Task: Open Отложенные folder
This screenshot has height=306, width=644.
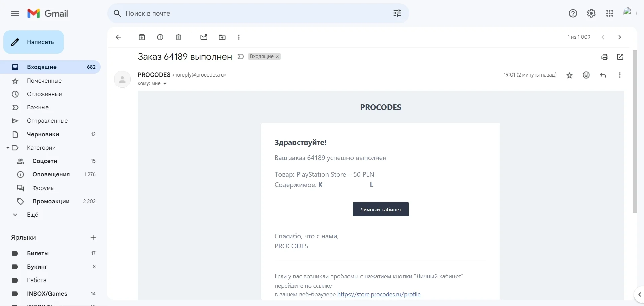Action: (50, 94)
